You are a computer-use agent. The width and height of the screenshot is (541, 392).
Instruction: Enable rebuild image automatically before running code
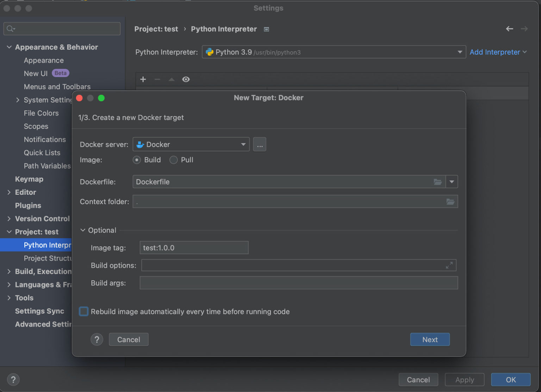[83, 311]
